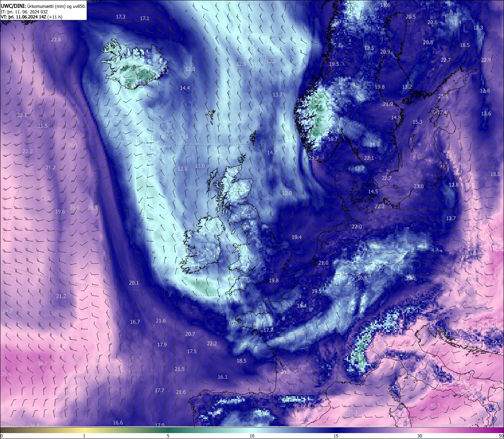Click the 12.3 value on the map
The width and height of the screenshot is (504, 439).
(x=478, y=28)
